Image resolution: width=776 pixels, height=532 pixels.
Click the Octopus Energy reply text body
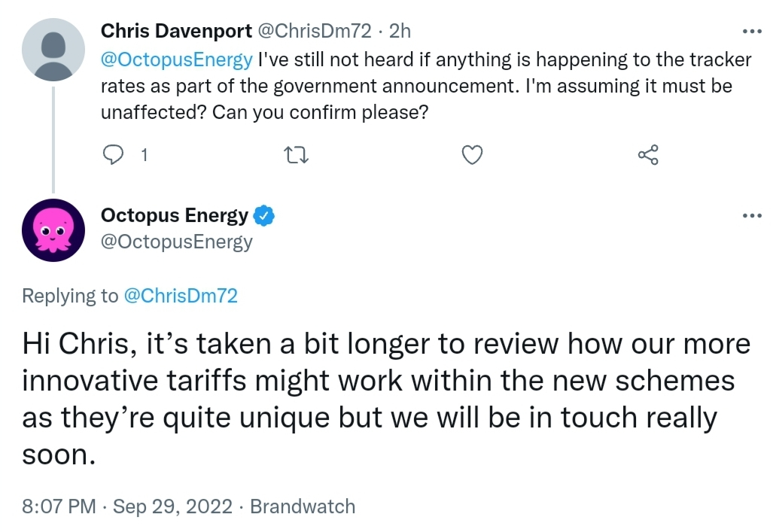[386, 399]
